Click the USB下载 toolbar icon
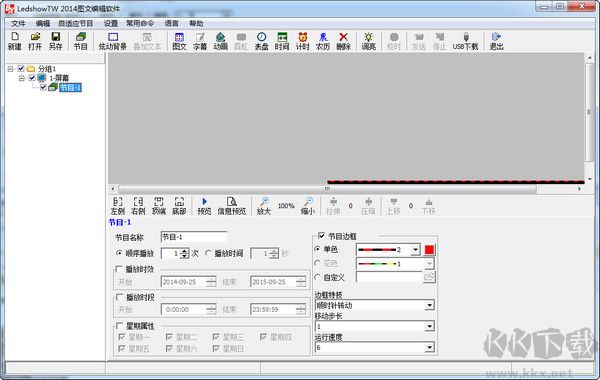 466,41
